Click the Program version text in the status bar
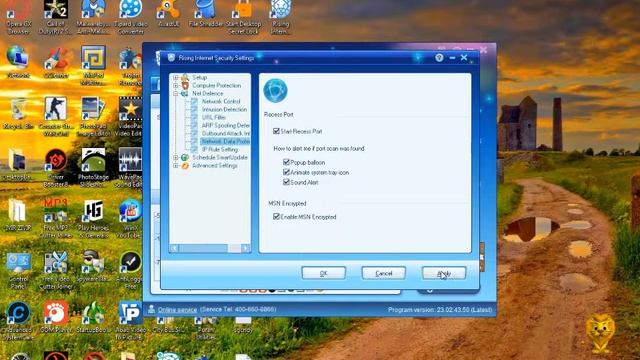 pos(440,310)
